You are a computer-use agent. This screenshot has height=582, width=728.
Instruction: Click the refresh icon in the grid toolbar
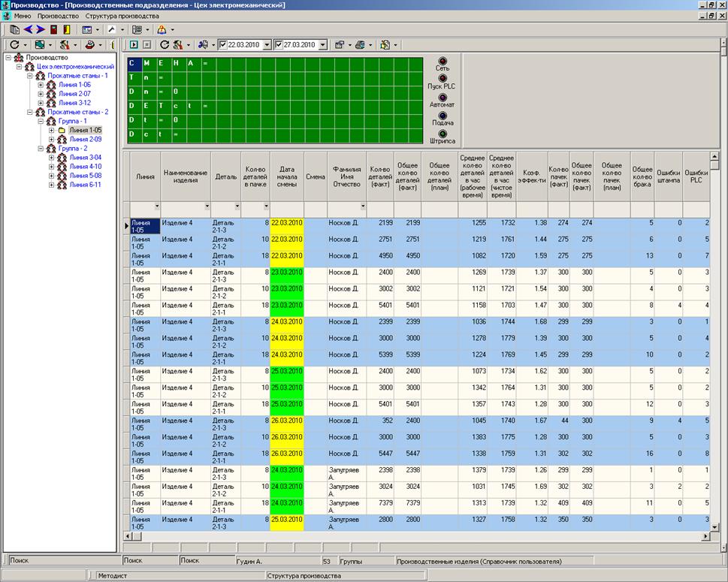coord(165,44)
